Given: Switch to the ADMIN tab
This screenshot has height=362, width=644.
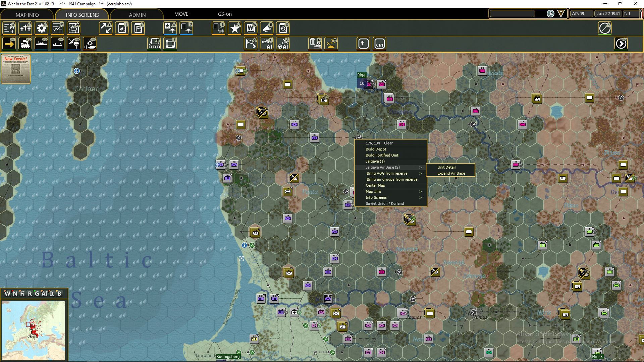Looking at the screenshot, I should click(137, 15).
